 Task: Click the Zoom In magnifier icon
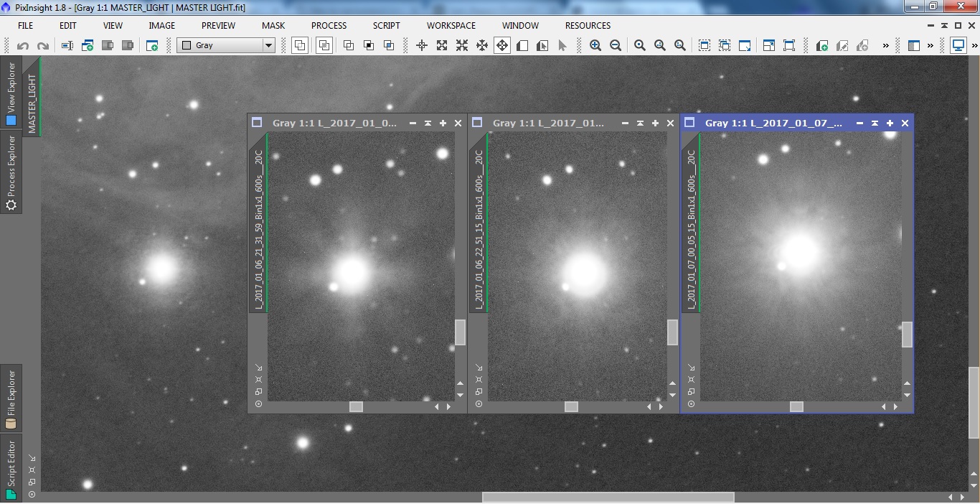(595, 45)
